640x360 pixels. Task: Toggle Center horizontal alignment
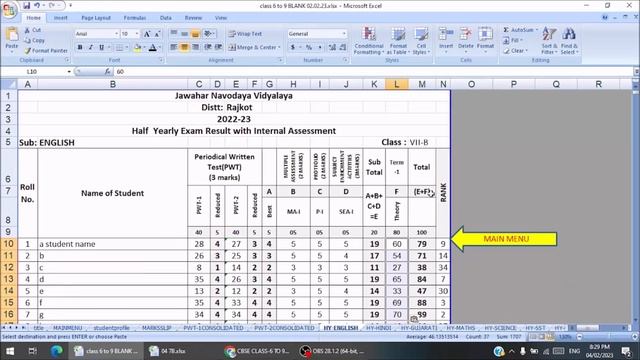pos(184,47)
